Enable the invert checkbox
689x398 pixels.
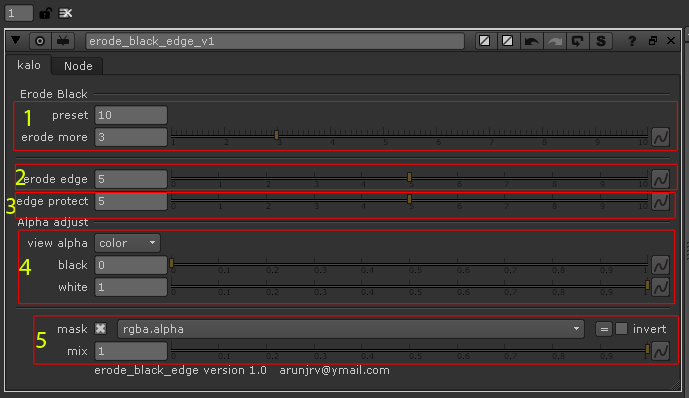pos(621,329)
